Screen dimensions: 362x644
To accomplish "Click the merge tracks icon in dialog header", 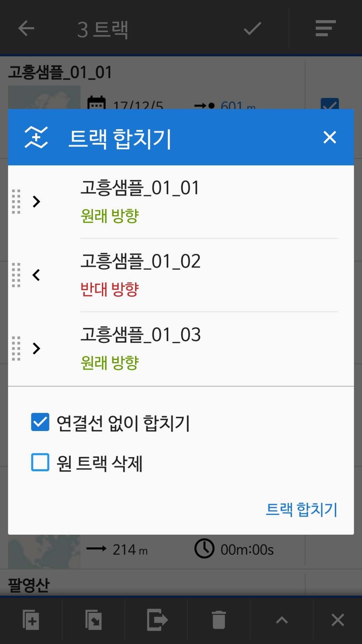I will click(x=36, y=137).
